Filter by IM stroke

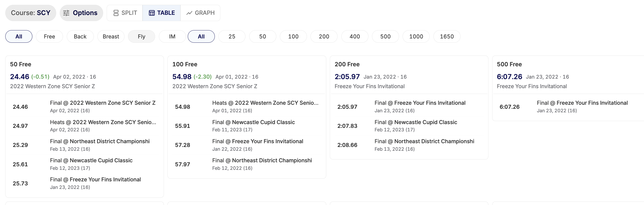pos(172,36)
